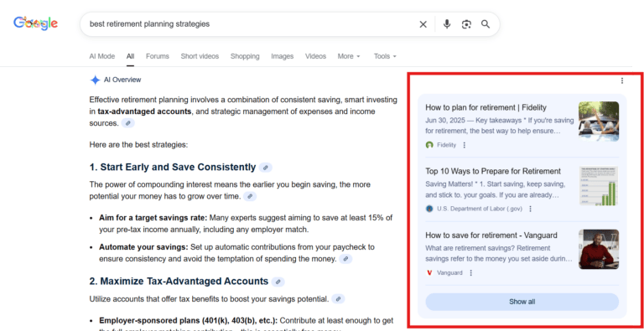
Task: Click the Vanguard source name label
Action: click(x=449, y=272)
